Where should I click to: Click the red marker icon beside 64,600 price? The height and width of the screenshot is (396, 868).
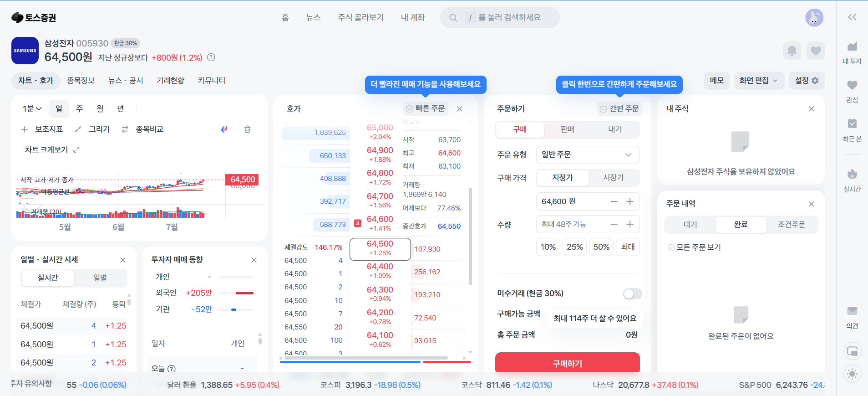click(x=358, y=223)
